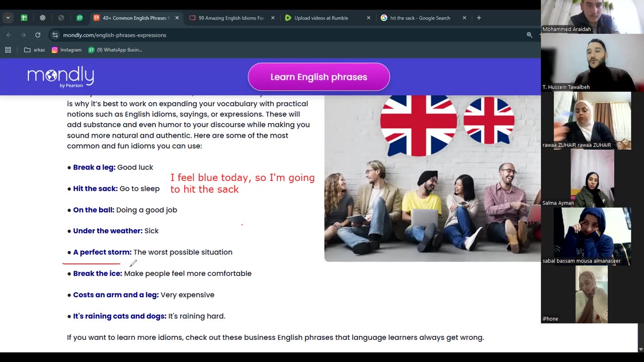Go back to previous page
Viewport: 644px width, 362px height.
[x=9, y=35]
